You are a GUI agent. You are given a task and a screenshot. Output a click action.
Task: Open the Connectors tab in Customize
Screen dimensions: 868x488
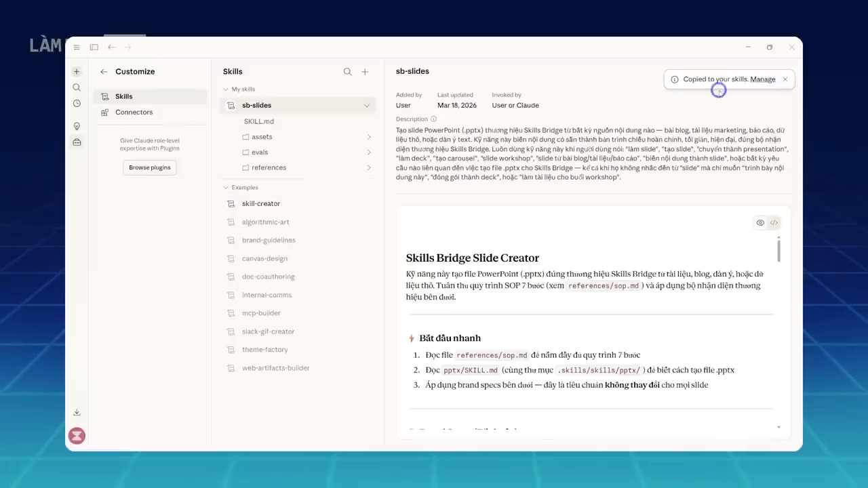(151, 112)
